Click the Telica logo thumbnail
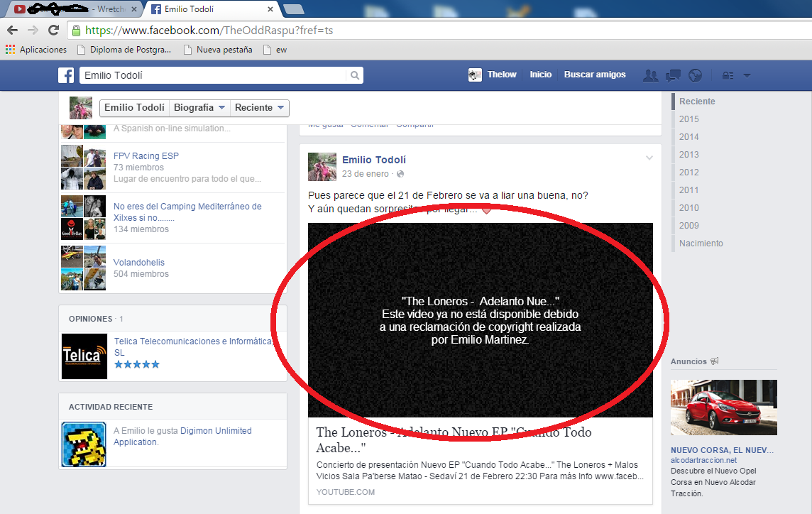Image resolution: width=812 pixels, height=514 pixels. (84, 356)
